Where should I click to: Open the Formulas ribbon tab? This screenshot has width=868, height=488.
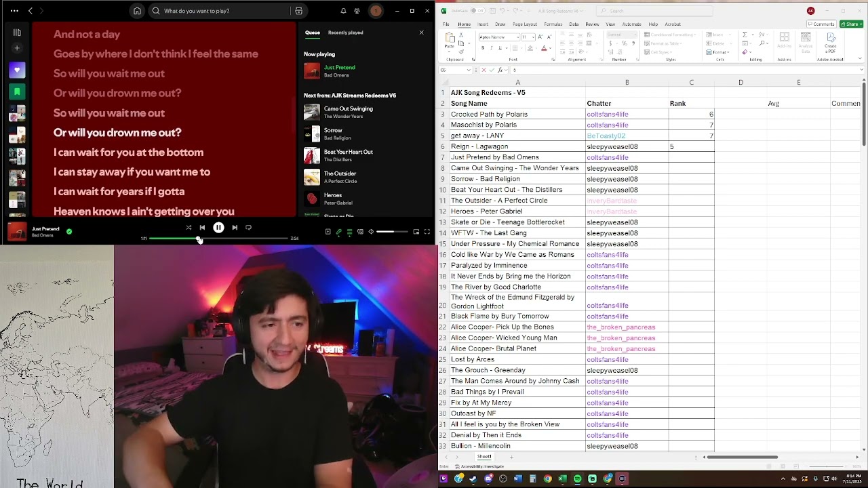(553, 24)
